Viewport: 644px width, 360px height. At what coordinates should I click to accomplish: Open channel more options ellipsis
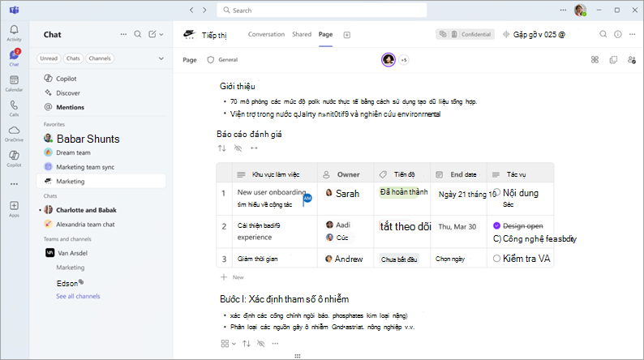633,35
